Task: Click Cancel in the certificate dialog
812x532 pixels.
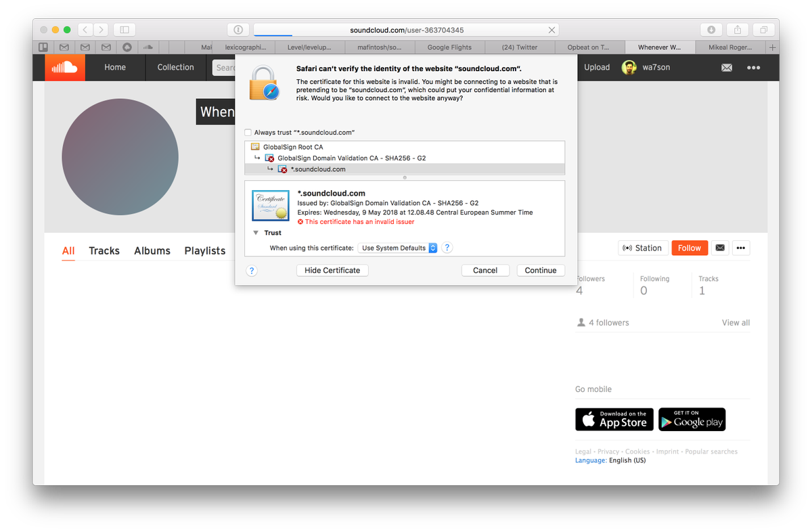Action: [x=485, y=270]
